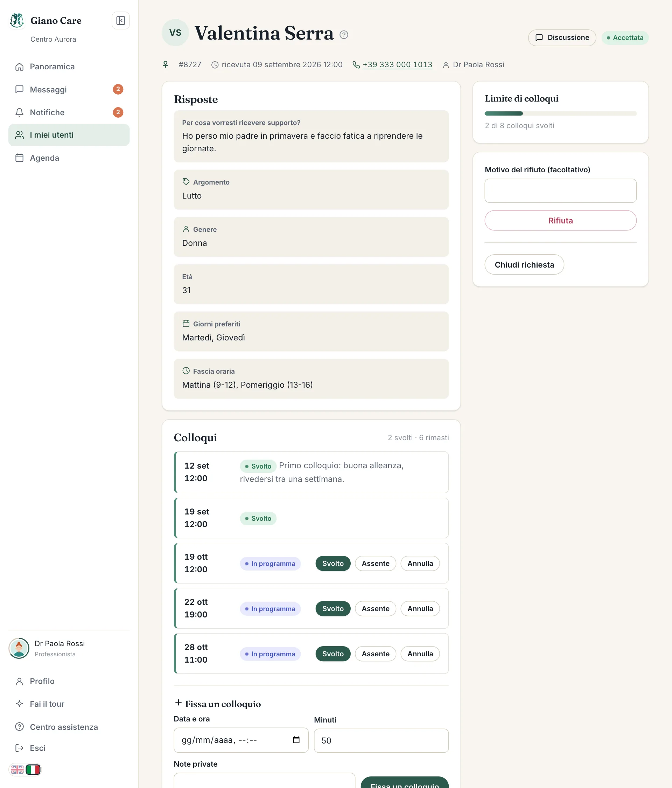Cancel the 28 ott colloquio with Annulla

click(420, 654)
